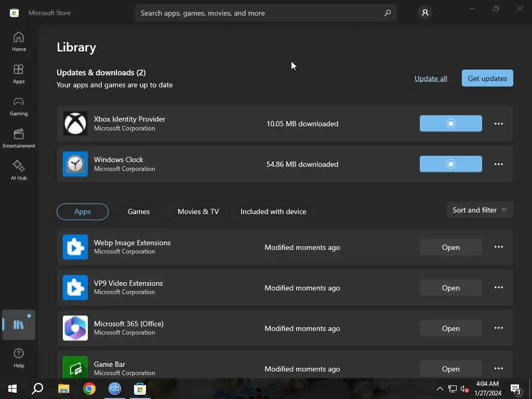Stop the Xbox Identity Provider download

[x=450, y=124]
